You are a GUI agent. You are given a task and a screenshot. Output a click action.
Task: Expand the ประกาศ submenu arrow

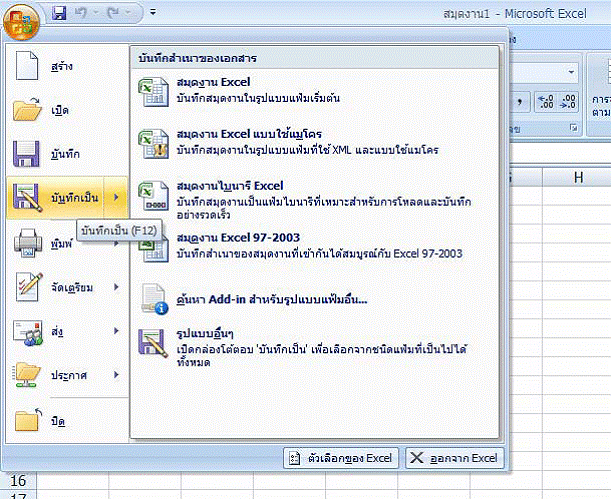pos(116,375)
